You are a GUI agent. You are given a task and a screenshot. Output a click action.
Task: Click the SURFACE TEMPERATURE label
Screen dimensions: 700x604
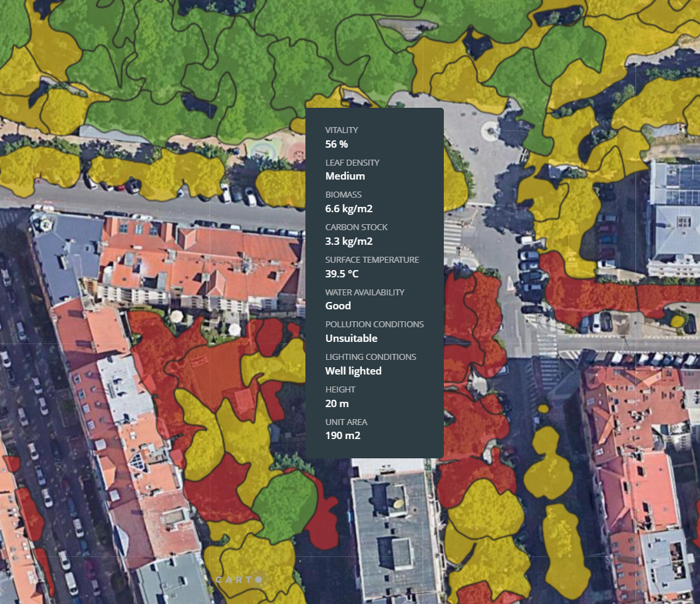tap(372, 260)
